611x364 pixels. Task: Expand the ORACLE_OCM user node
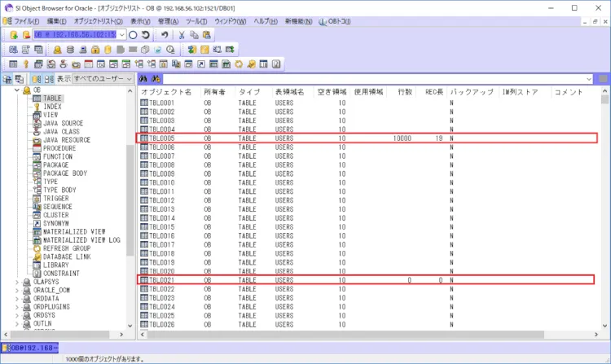coord(17,291)
